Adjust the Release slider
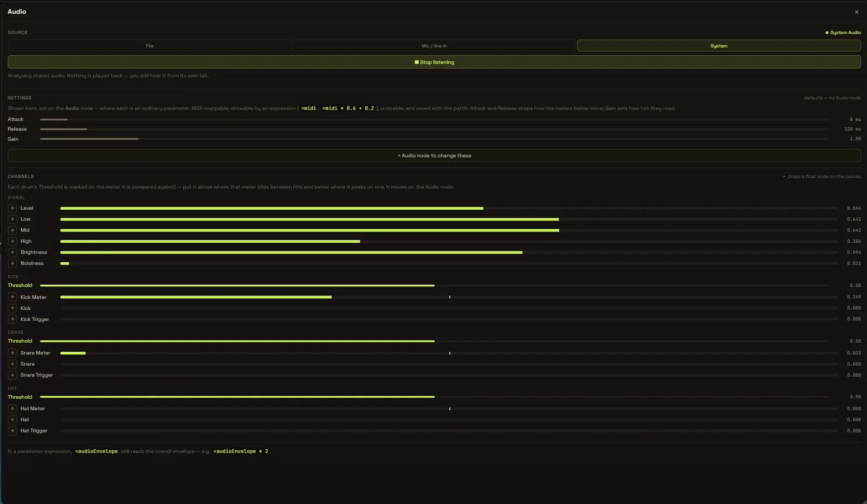This screenshot has width=867, height=504. [x=434, y=129]
